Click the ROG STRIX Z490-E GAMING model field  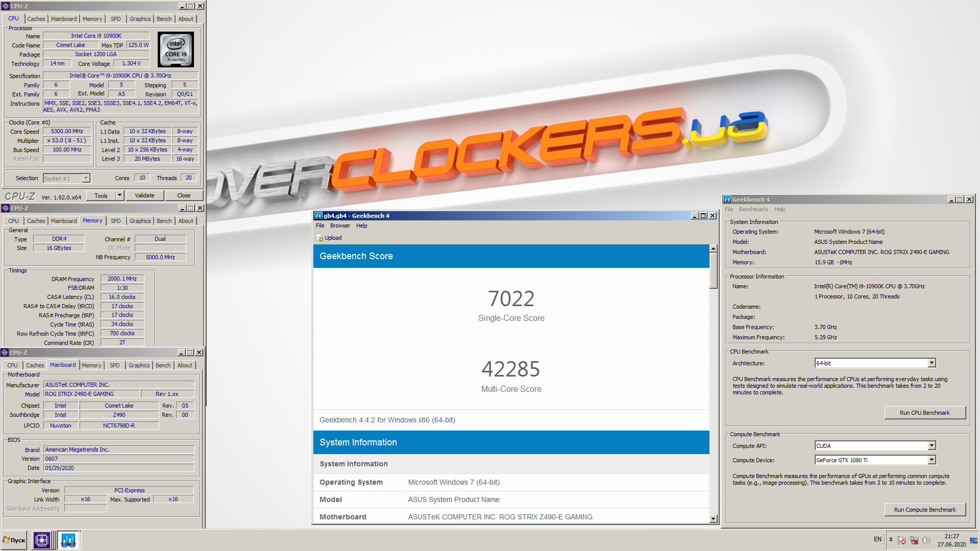91,394
